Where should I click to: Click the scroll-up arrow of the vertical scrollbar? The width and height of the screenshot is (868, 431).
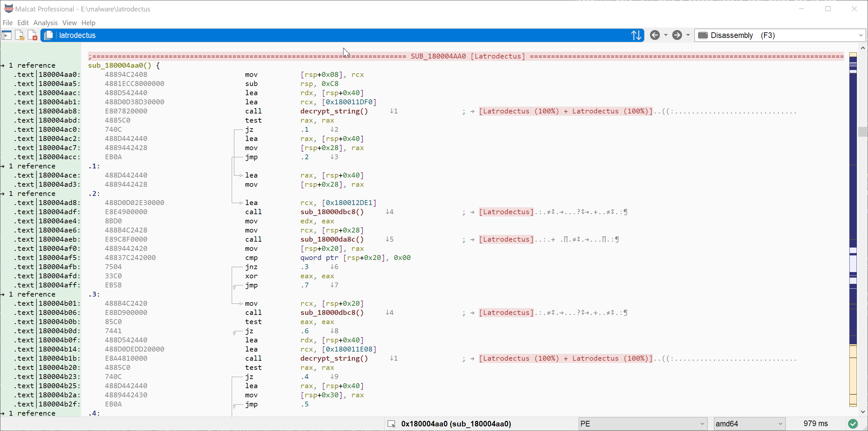click(863, 48)
